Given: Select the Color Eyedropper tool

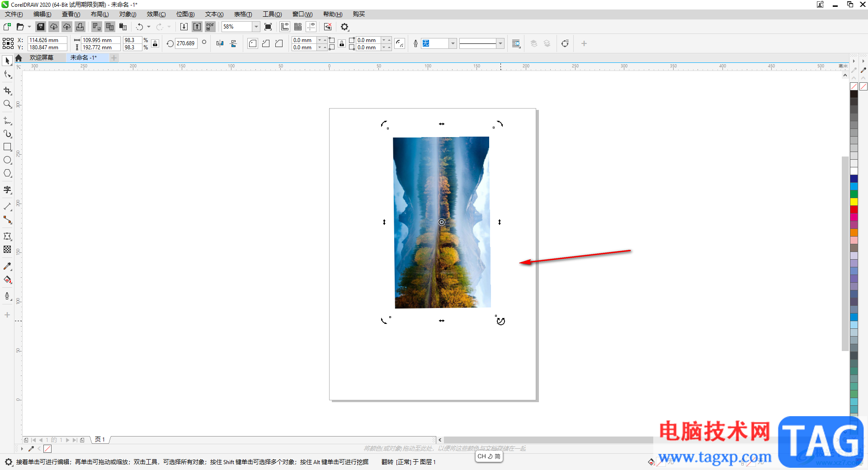Looking at the screenshot, I should [7, 266].
